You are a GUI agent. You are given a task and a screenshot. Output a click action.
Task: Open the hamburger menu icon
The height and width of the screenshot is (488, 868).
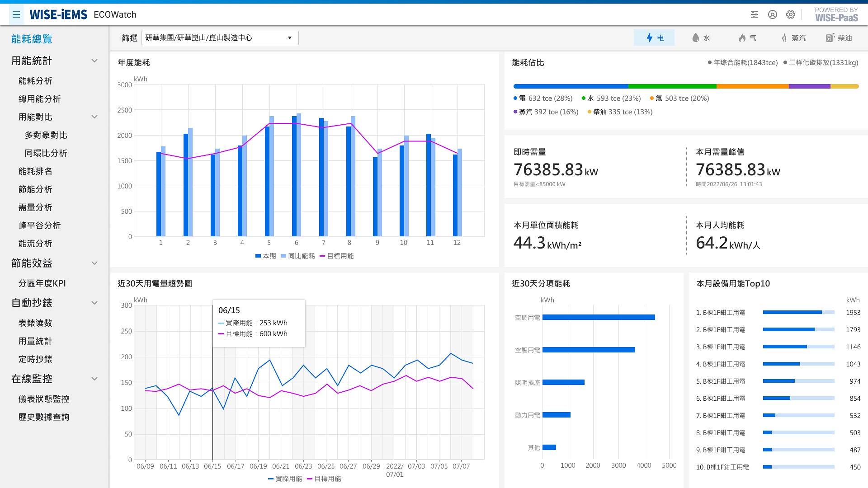[x=16, y=14]
